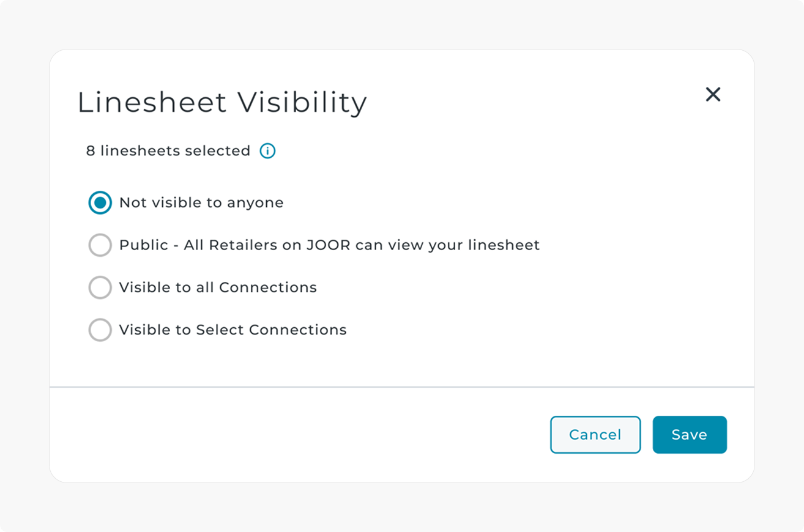Choose the Public radio button option
The image size is (804, 532).
(100, 245)
